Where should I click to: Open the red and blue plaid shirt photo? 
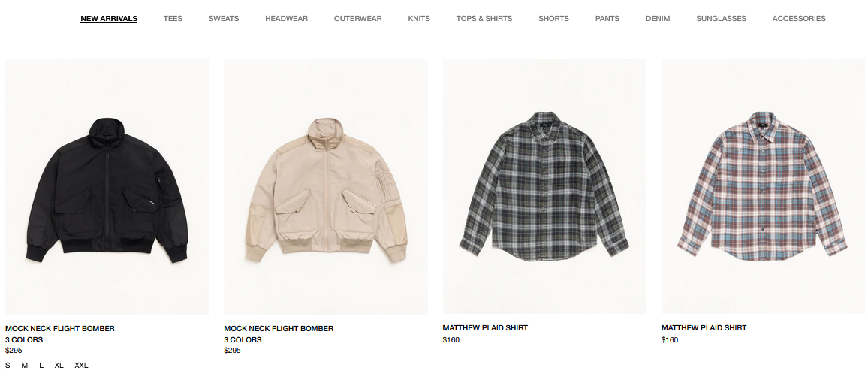[763, 186]
